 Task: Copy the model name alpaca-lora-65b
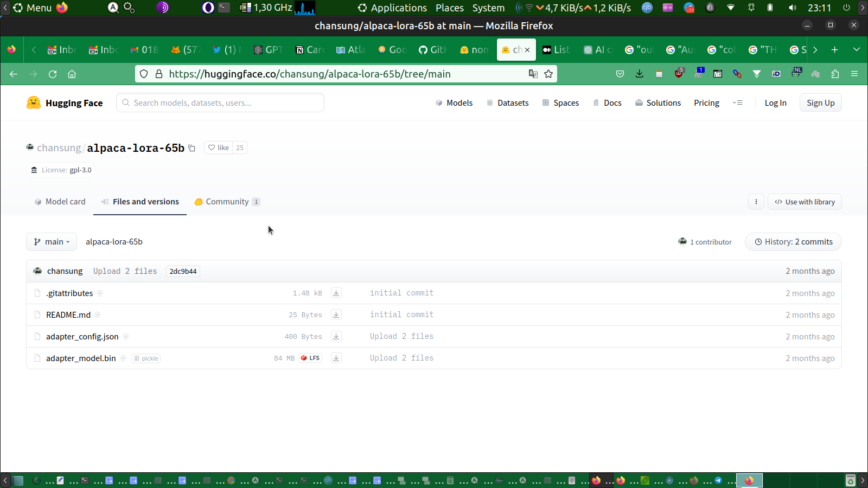192,148
